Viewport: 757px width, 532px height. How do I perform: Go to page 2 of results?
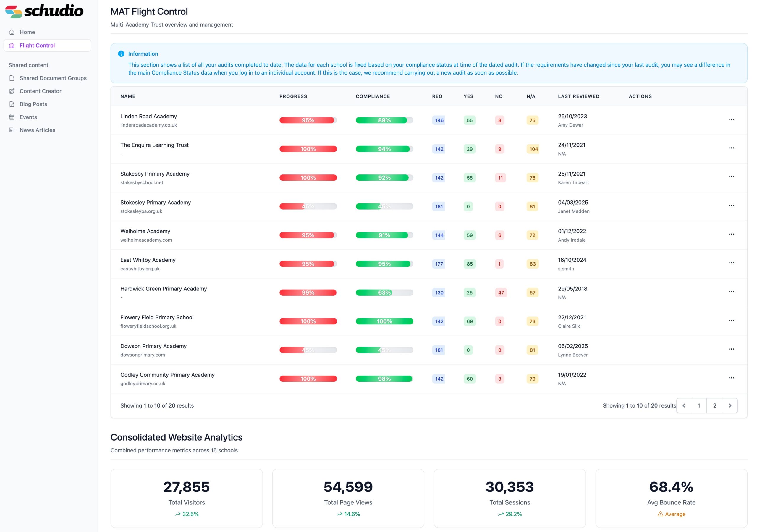pyautogui.click(x=714, y=406)
